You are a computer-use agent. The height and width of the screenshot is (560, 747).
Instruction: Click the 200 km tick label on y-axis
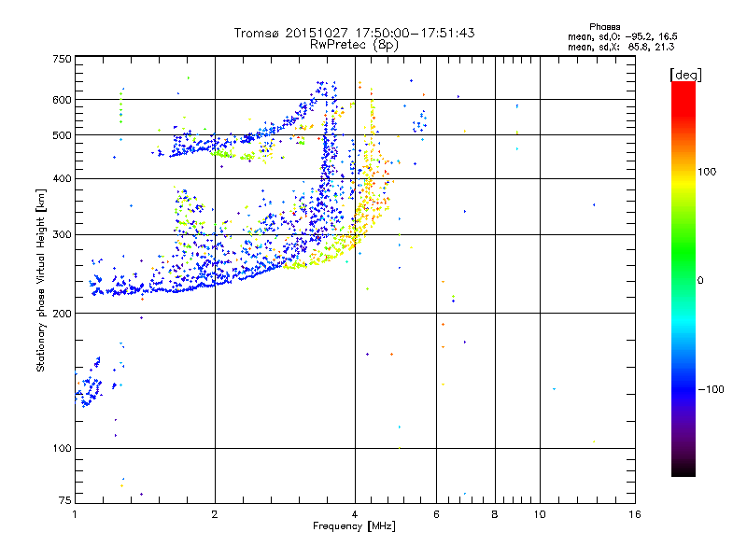[62, 314]
